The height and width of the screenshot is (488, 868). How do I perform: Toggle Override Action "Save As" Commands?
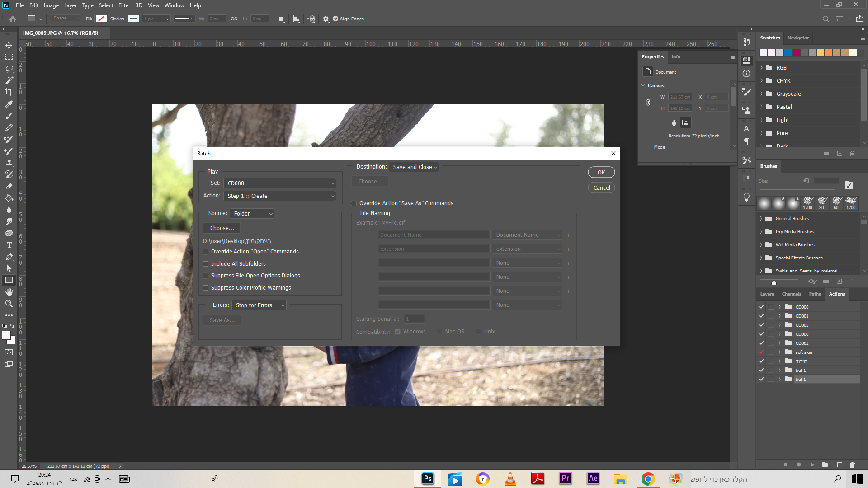coord(354,203)
